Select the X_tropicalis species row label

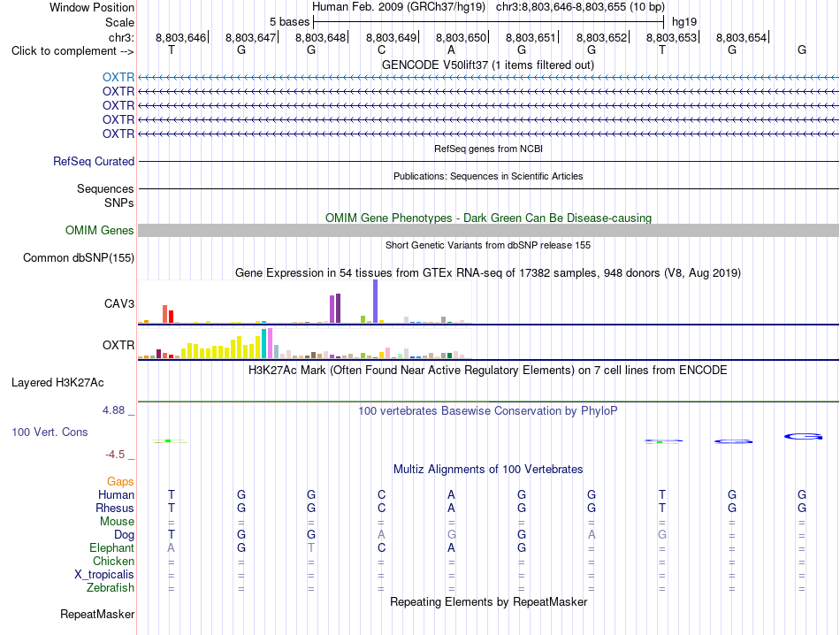(x=104, y=575)
